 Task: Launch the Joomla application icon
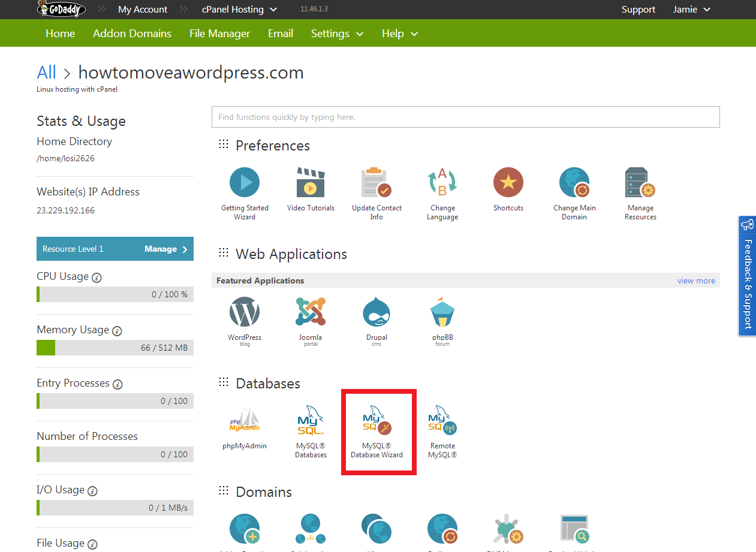coord(311,312)
